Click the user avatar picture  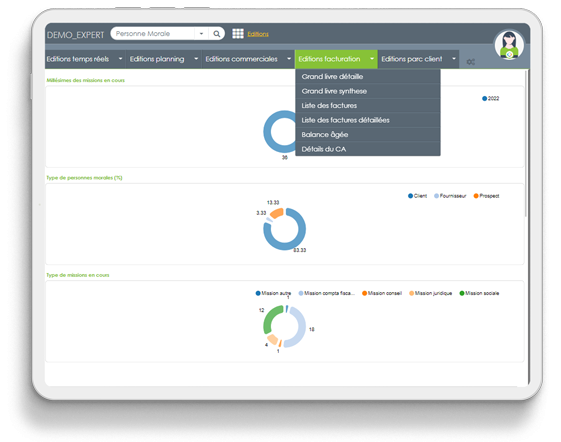(509, 45)
